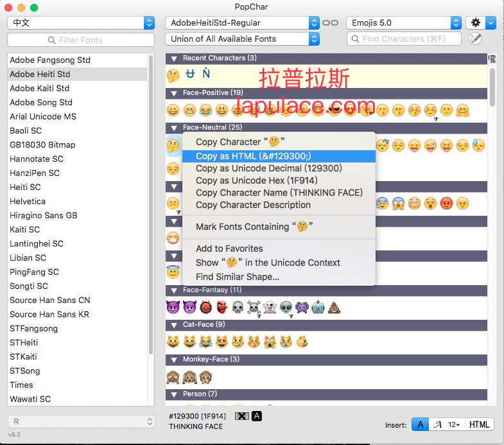The width and height of the screenshot is (504, 445).
Task: Click the layout list icon above scrollbar
Action: tap(492, 58)
